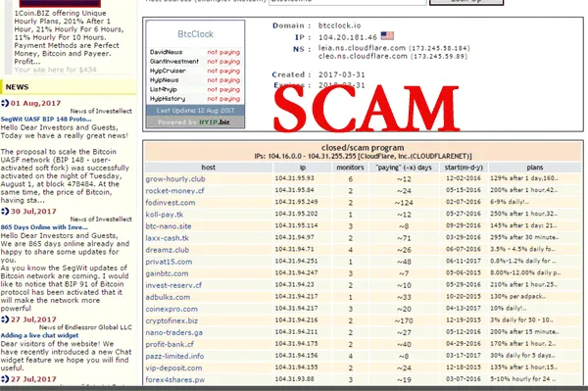Click the host column header
The image size is (588, 391).
pos(209,168)
